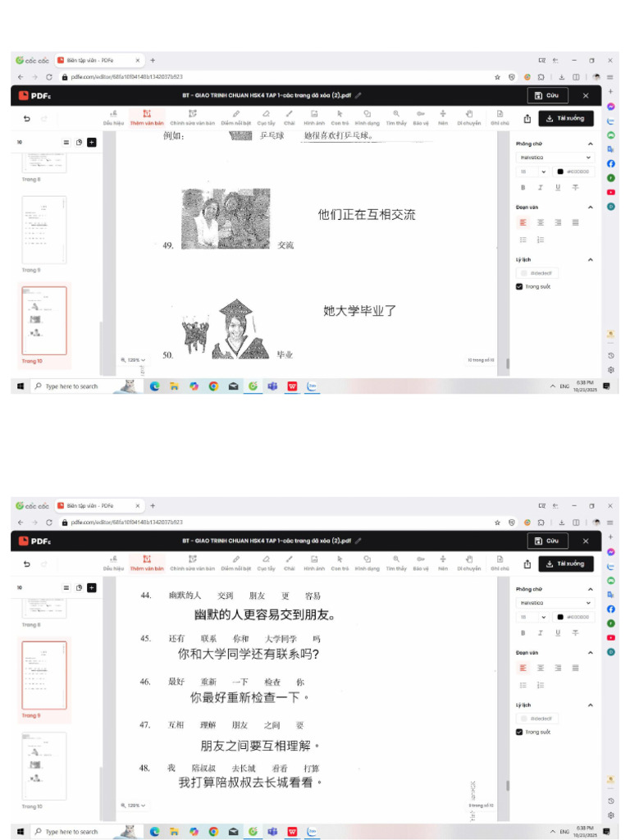Pick Điểm nổi bật highlighter in question-44 window

pos(235,563)
